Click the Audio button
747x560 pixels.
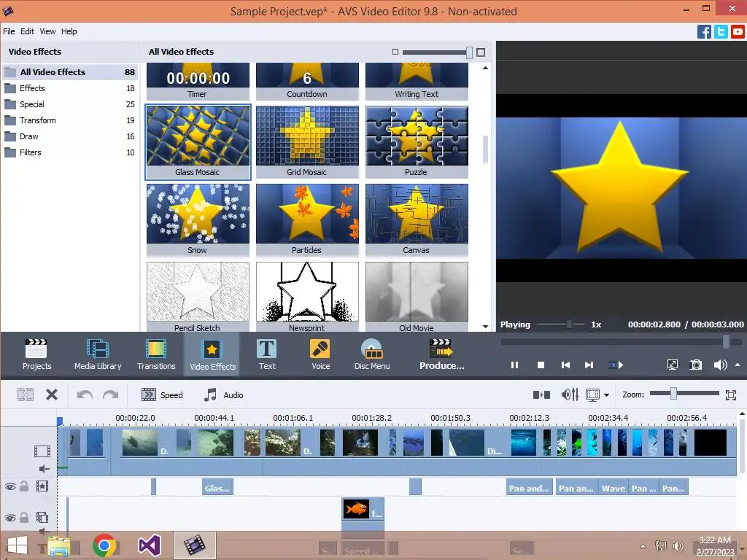coord(223,394)
